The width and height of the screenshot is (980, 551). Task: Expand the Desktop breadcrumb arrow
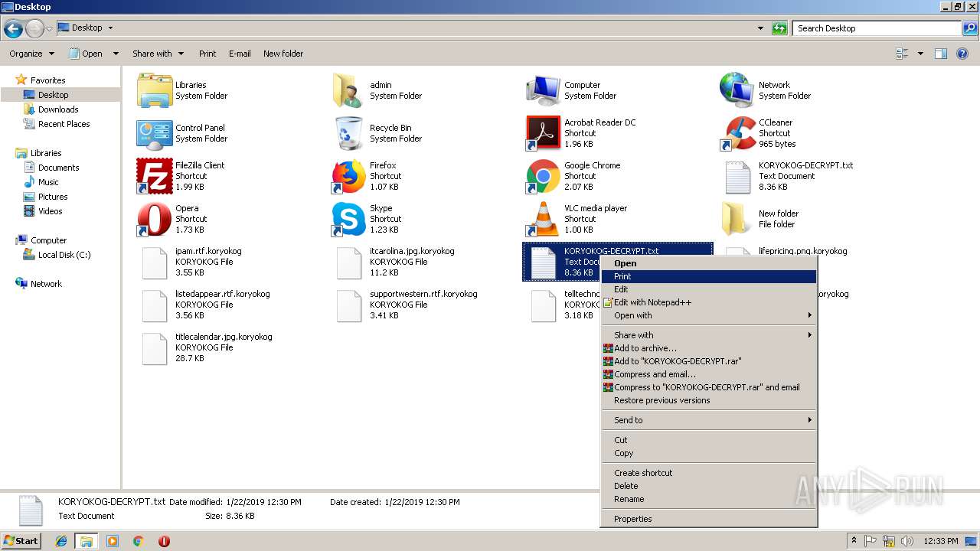pyautogui.click(x=110, y=28)
